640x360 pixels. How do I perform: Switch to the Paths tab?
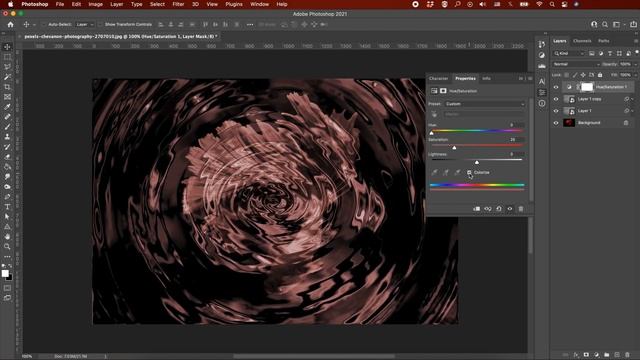pyautogui.click(x=604, y=41)
